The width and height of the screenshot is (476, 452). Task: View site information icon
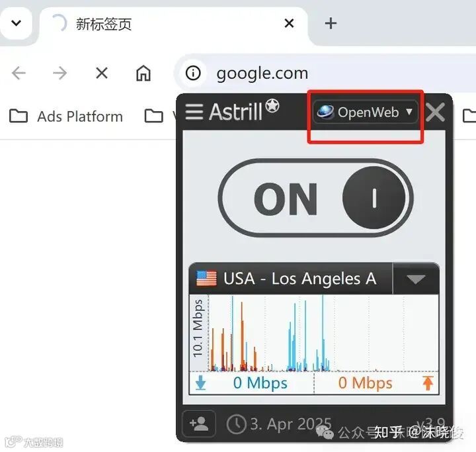[193, 73]
